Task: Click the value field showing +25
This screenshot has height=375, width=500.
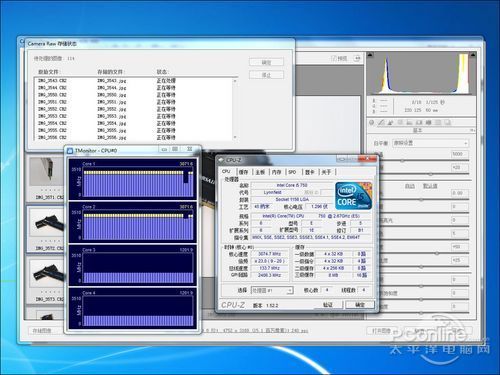Action: point(460,260)
